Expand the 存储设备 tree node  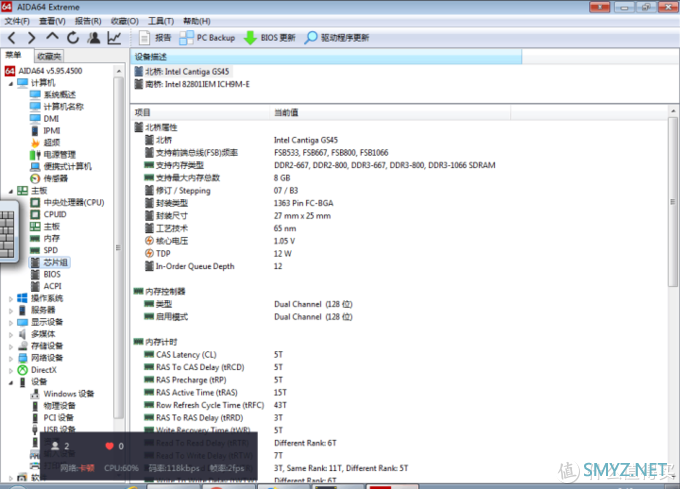(11, 346)
